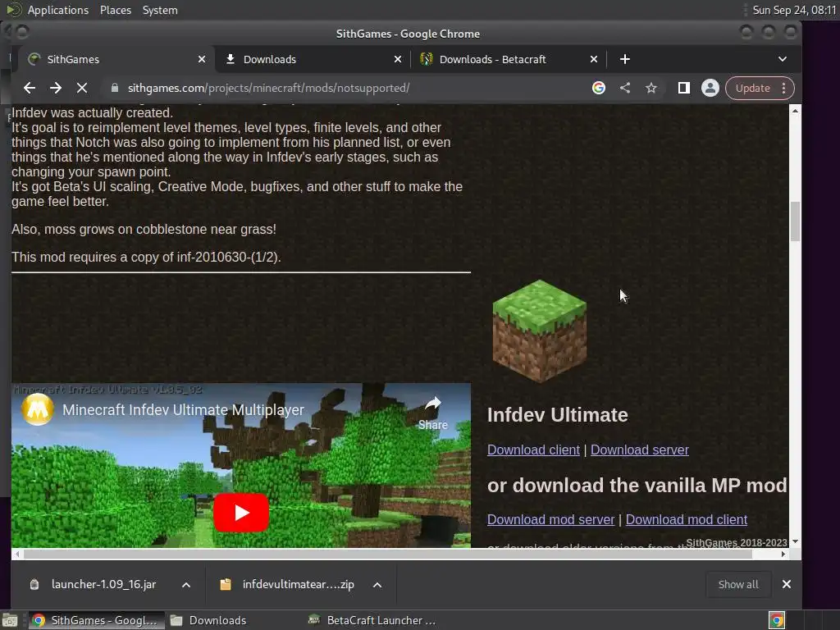
Task: Click the vertical scrollbar thumb
Action: tap(795, 221)
